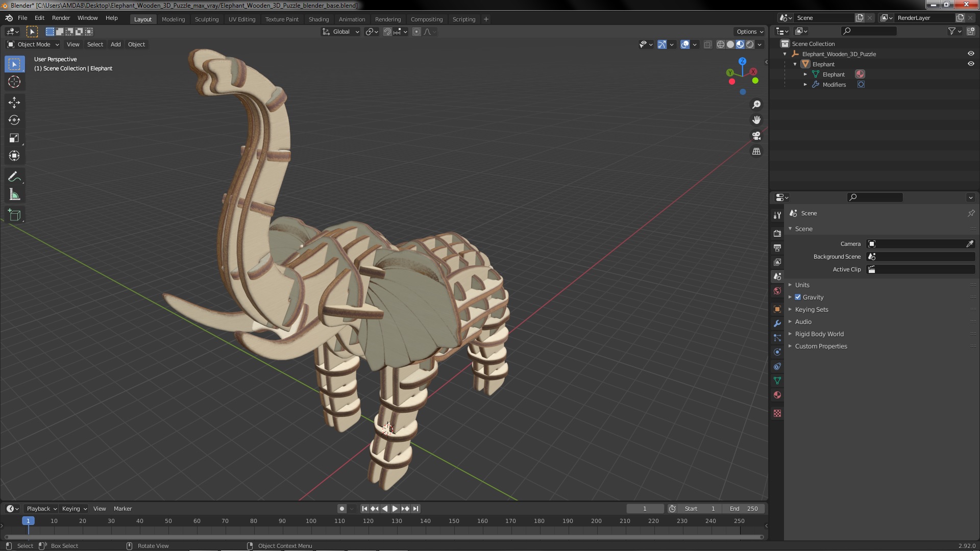Viewport: 980px width, 551px height.
Task: Toggle visibility of Elephant object
Action: pyautogui.click(x=971, y=64)
